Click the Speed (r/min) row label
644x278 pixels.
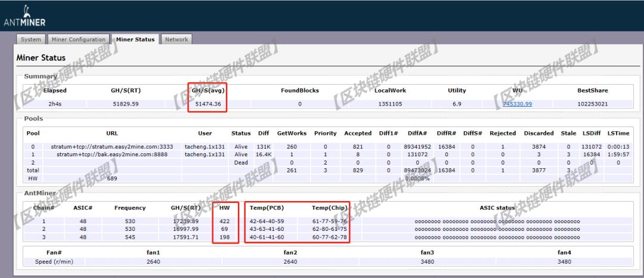[x=54, y=261]
